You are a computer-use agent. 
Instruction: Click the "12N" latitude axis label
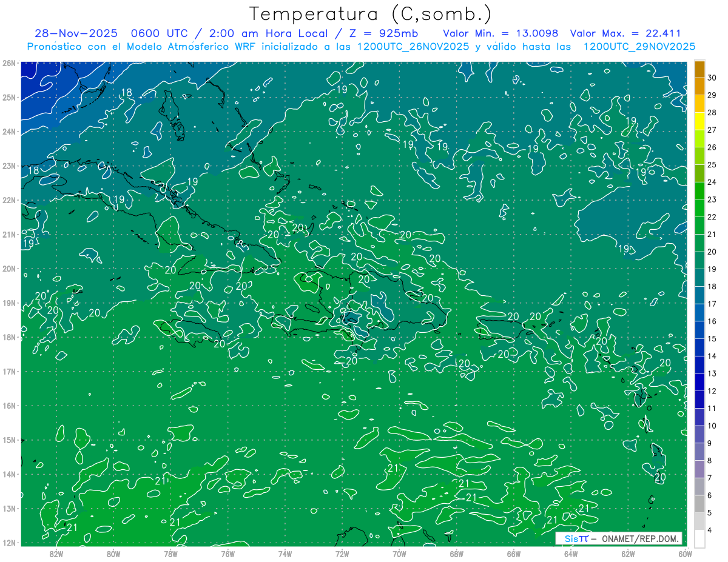(x=8, y=542)
